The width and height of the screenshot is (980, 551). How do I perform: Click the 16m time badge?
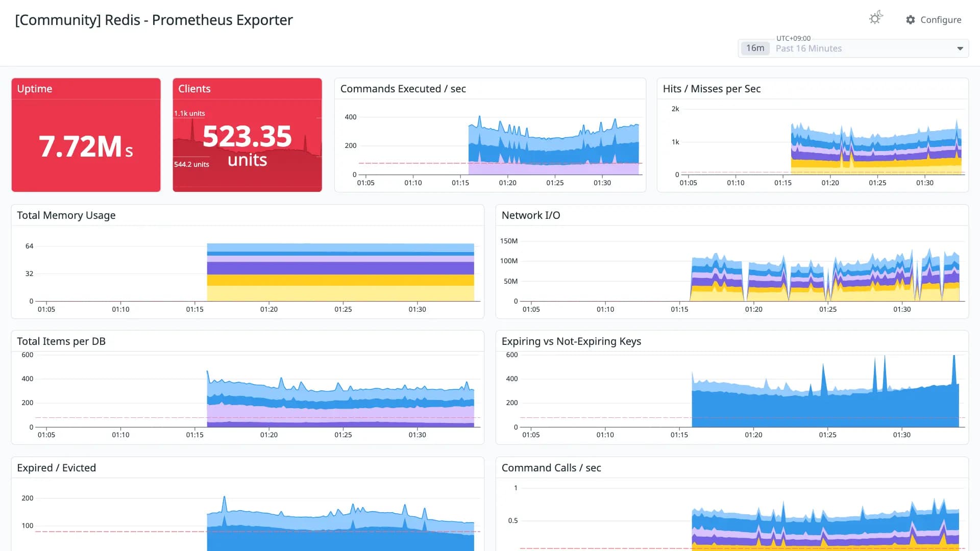[x=755, y=48]
